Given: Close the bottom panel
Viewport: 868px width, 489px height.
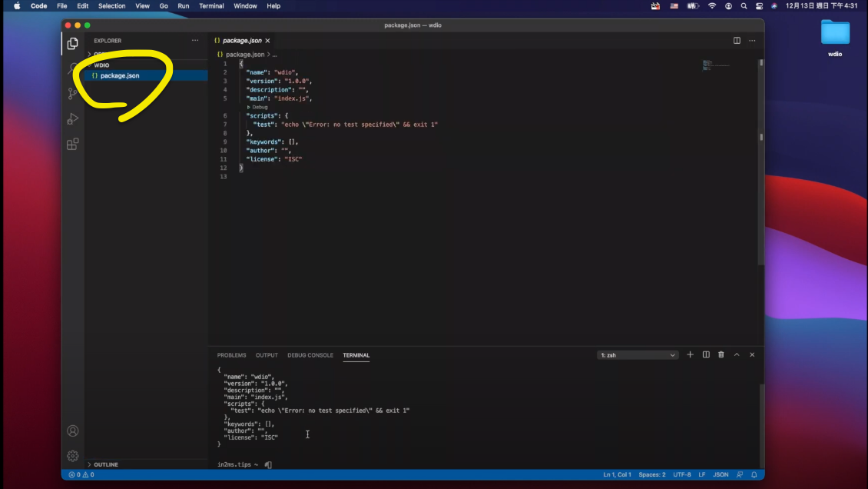Looking at the screenshot, I should (752, 354).
